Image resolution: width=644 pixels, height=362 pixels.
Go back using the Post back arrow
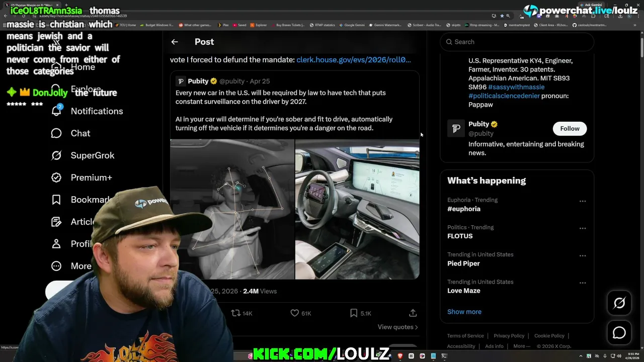click(175, 42)
